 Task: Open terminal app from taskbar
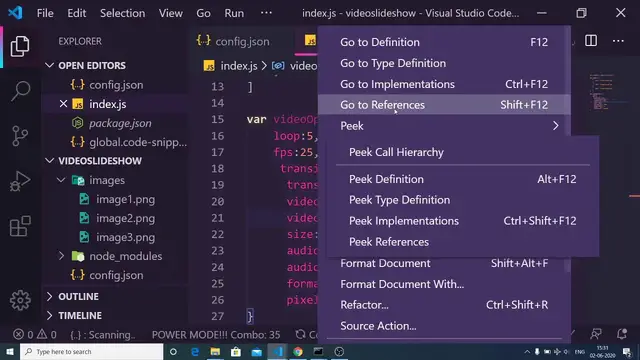(318, 351)
